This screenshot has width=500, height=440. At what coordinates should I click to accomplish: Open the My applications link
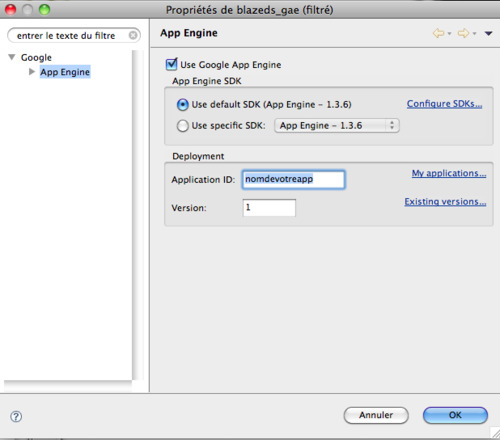pyautogui.click(x=449, y=173)
